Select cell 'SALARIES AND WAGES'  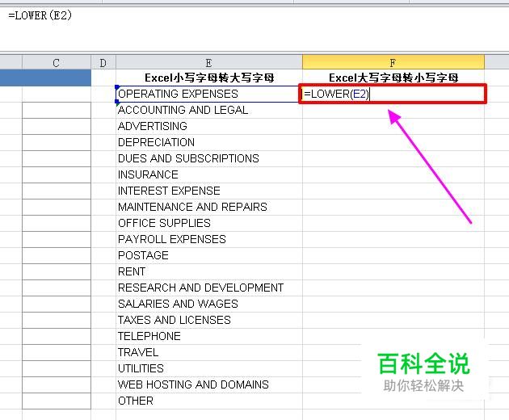click(x=209, y=304)
